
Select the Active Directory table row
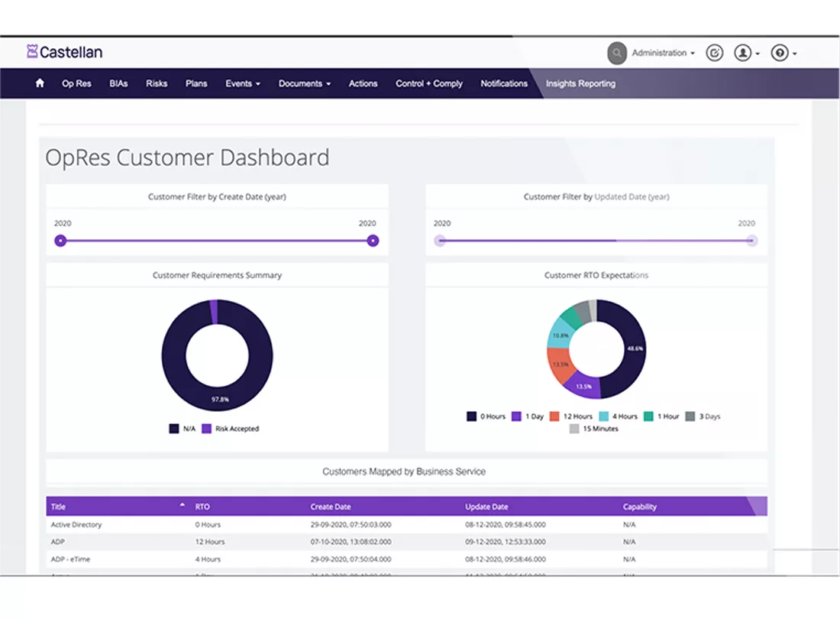[406, 525]
